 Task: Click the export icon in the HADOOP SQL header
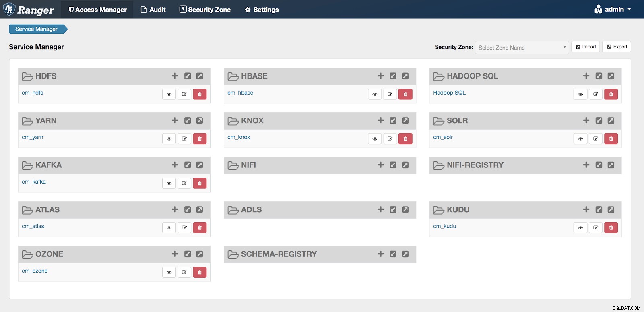click(611, 76)
